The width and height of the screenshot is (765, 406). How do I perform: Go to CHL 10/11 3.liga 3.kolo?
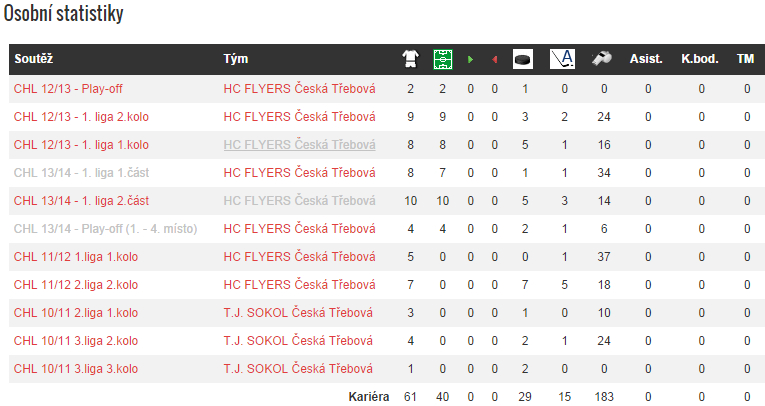coord(76,369)
